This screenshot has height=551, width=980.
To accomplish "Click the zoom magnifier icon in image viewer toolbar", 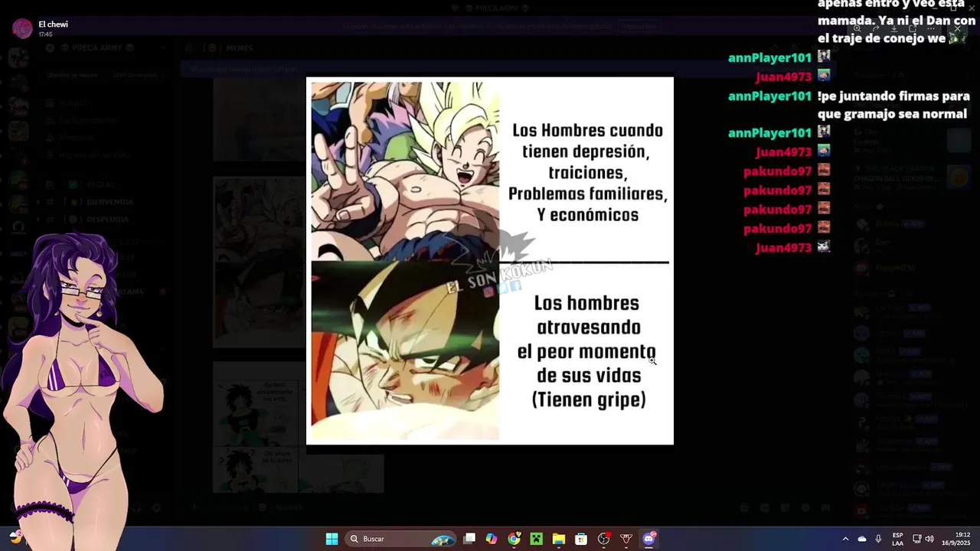I will click(857, 28).
